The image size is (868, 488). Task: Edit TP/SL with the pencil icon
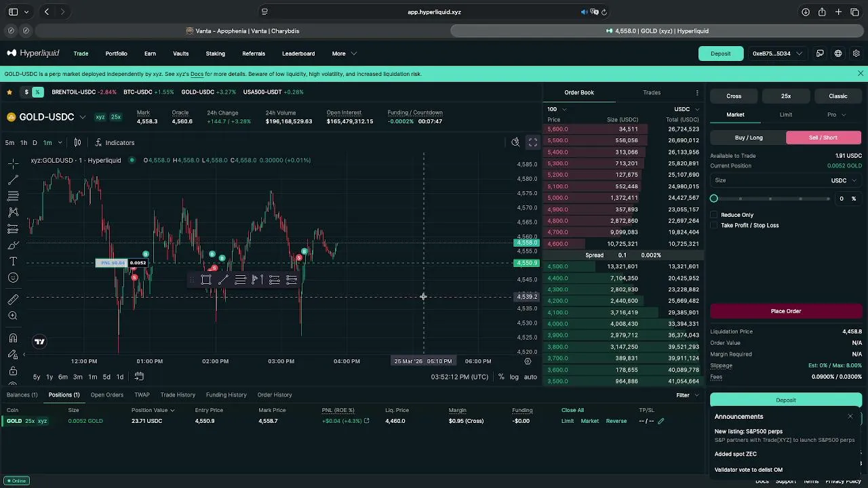pyautogui.click(x=661, y=421)
